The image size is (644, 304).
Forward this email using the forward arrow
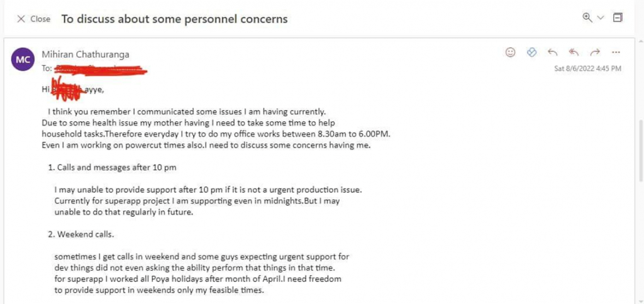click(x=595, y=52)
